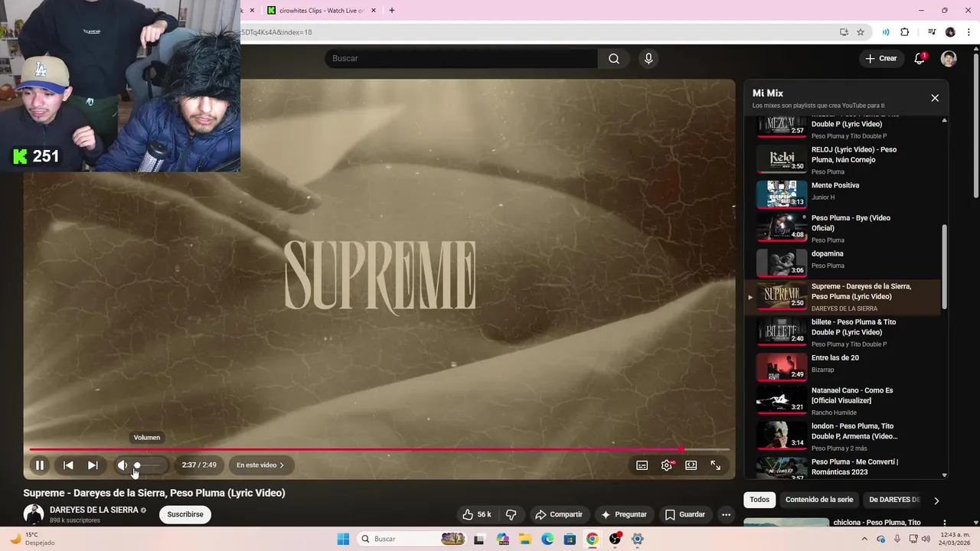The height and width of the screenshot is (551, 980).
Task: Select the currently playing Supreme playlist item
Action: pos(842,297)
